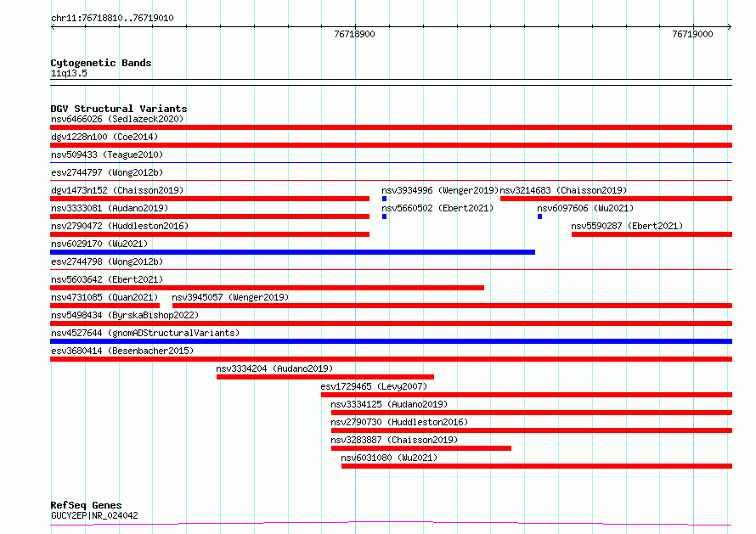Click the blue nsv6029170 variant bar
Viewport: 756px width, 534px height.
[x=293, y=252]
